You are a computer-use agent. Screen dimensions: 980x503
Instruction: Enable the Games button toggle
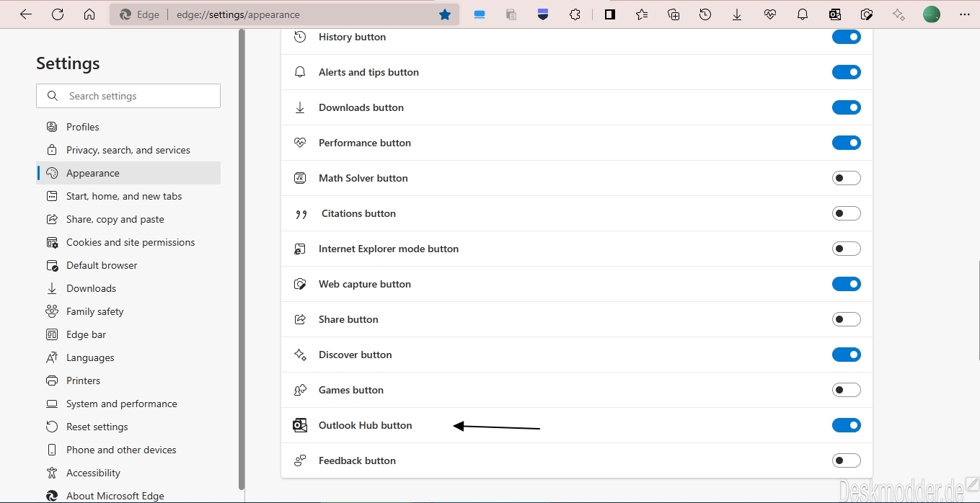pos(847,390)
